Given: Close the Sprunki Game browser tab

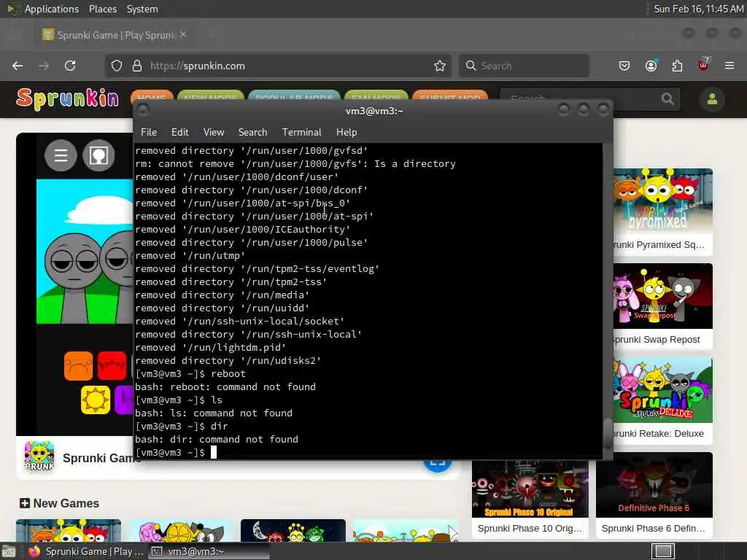Looking at the screenshot, I should click(x=183, y=35).
